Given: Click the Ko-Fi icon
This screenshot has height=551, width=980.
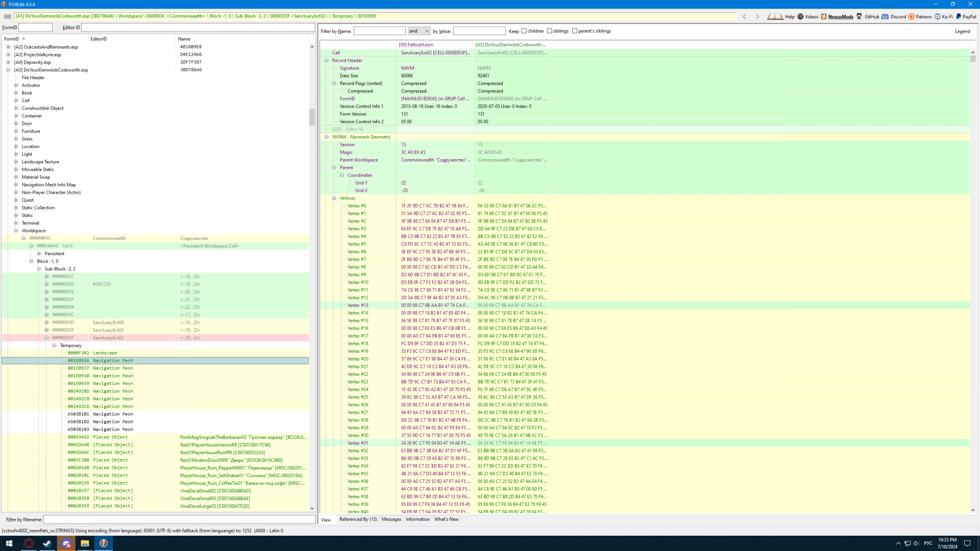Looking at the screenshot, I should pos(938,16).
